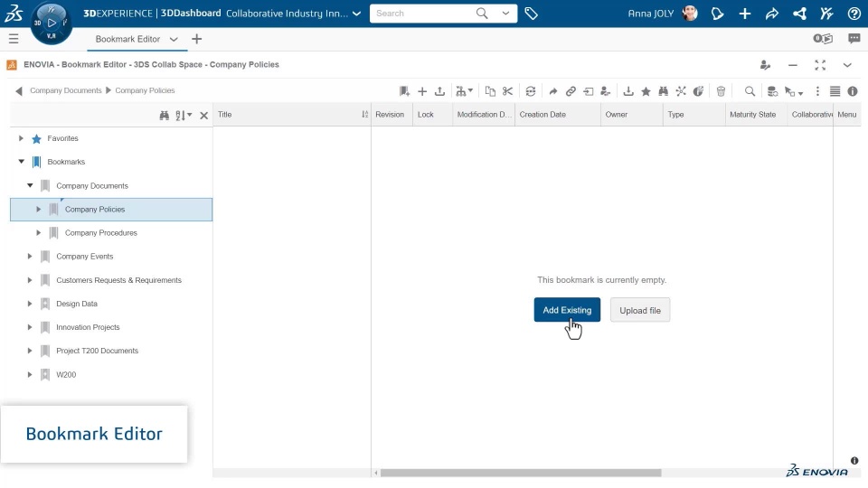The height and width of the screenshot is (488, 868).
Task: Switch to the list view lines icon
Action: [835, 91]
